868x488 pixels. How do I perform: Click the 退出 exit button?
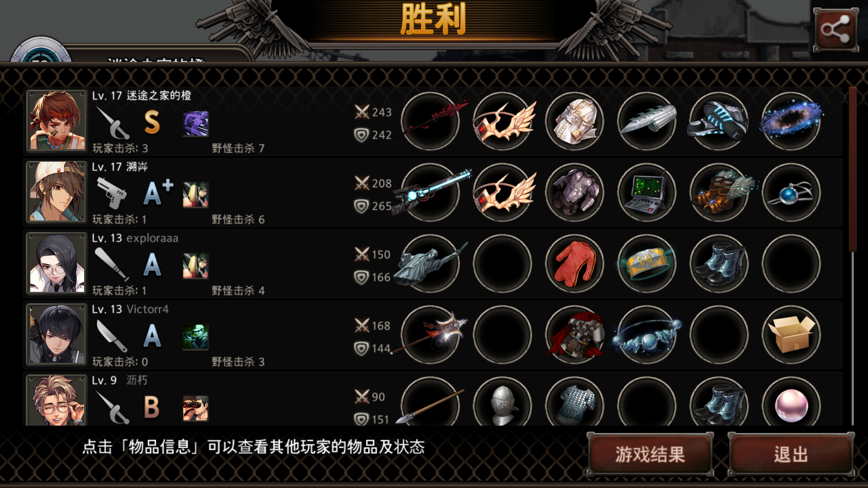791,454
